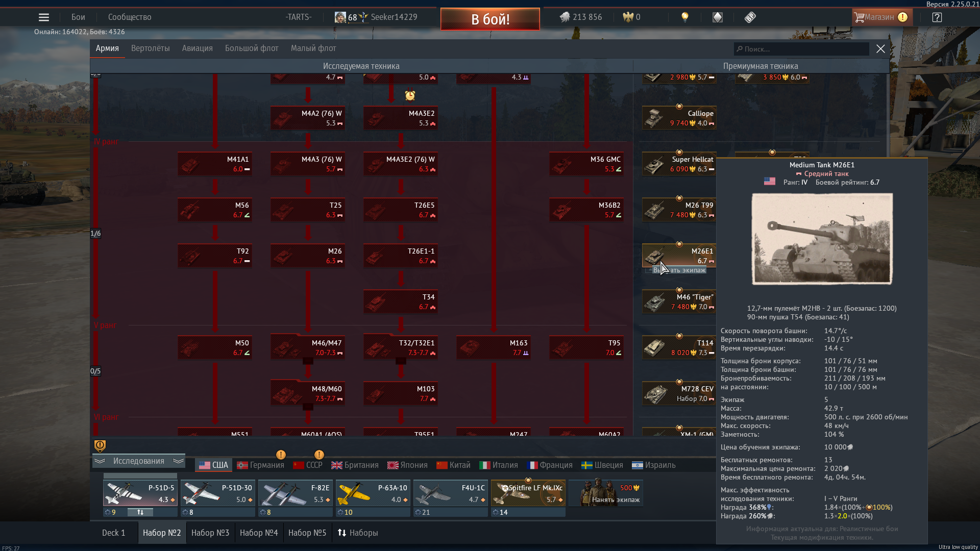Open the Сообщество menu

[x=130, y=17]
